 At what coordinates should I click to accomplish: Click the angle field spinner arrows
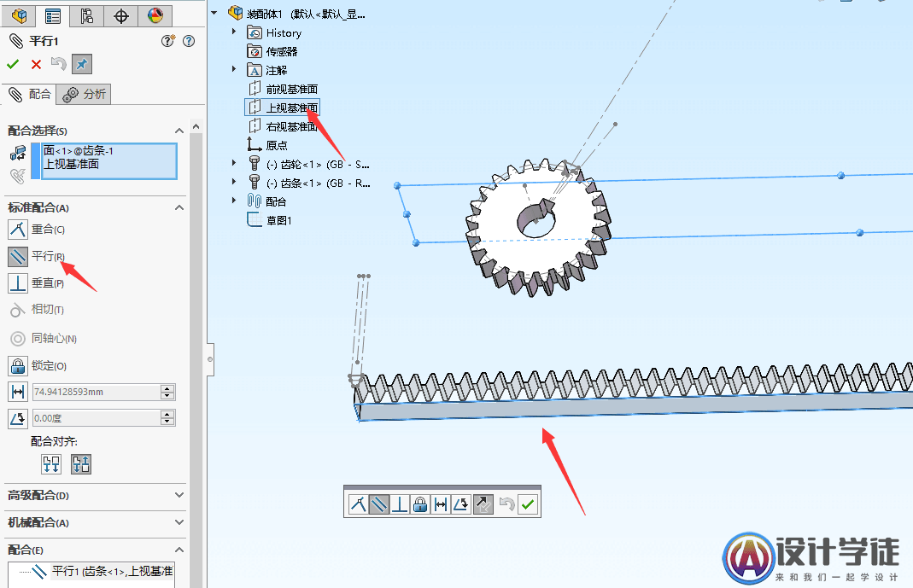pyautogui.click(x=167, y=418)
